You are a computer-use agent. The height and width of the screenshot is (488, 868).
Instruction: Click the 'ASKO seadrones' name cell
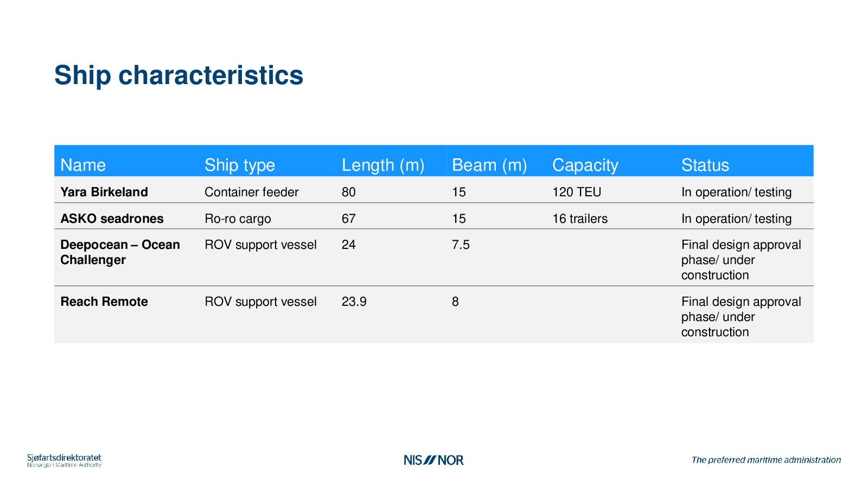112,219
